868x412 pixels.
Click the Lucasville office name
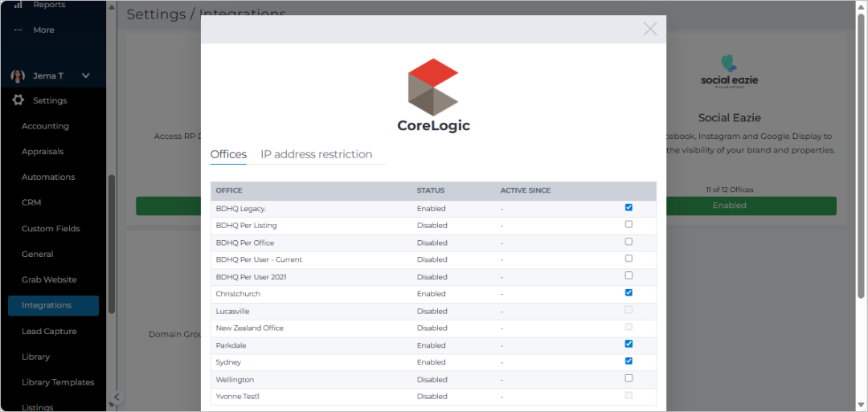click(x=234, y=311)
